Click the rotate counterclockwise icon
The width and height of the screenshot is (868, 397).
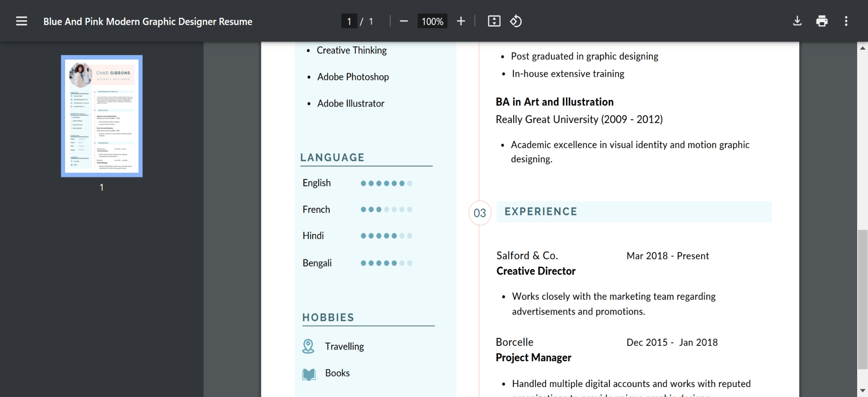(x=516, y=21)
